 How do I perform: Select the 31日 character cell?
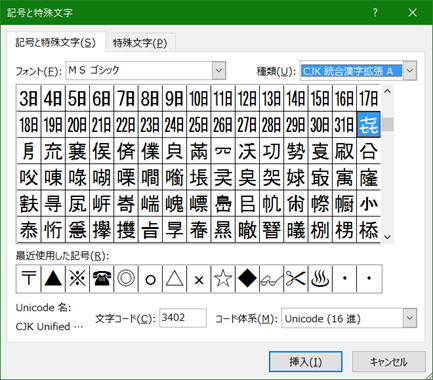pos(345,125)
